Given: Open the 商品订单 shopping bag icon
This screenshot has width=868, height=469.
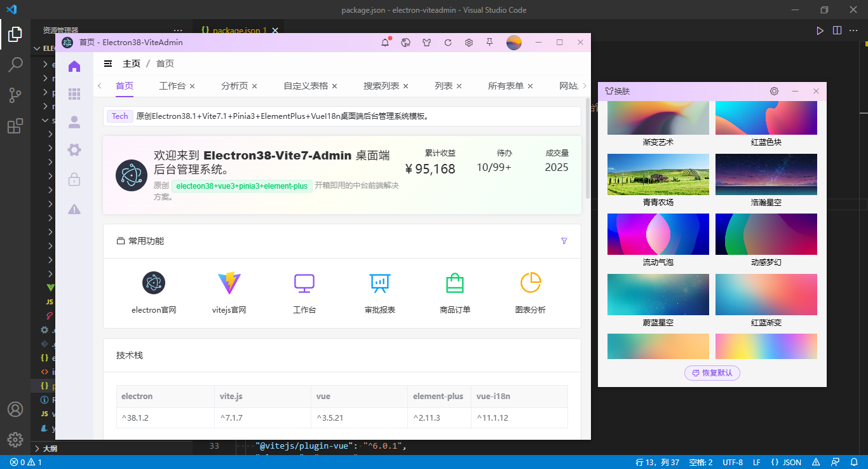Looking at the screenshot, I should point(455,283).
